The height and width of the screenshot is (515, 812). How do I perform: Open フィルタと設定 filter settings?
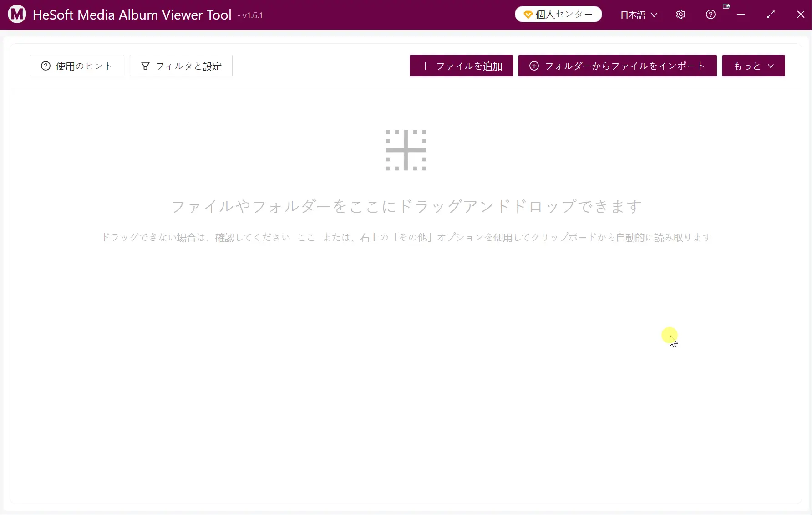tap(181, 66)
